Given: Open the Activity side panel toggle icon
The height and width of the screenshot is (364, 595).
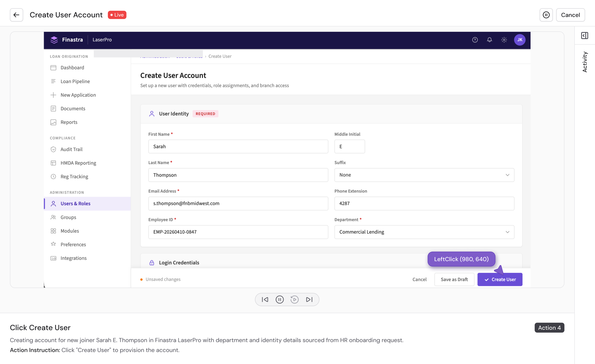Looking at the screenshot, I should [584, 36].
